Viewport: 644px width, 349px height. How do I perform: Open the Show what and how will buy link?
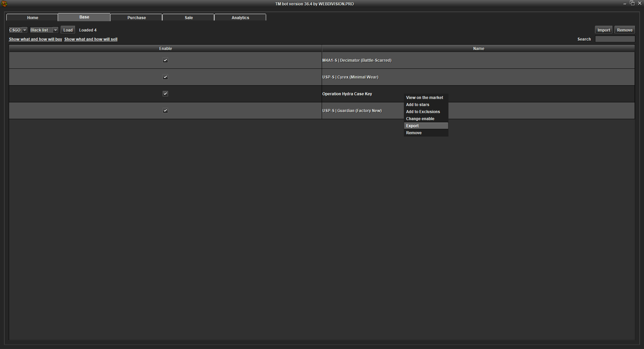point(35,39)
